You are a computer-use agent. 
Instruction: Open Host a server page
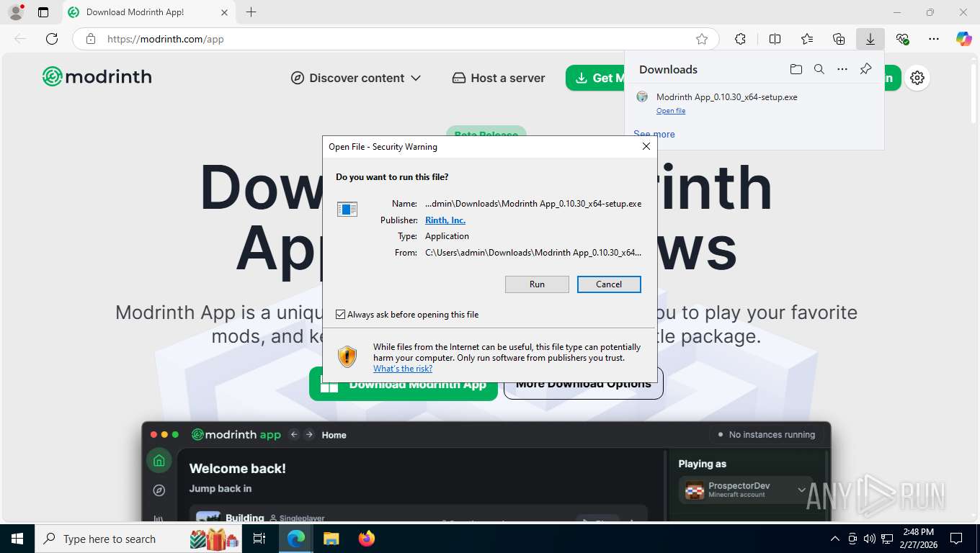coord(499,78)
